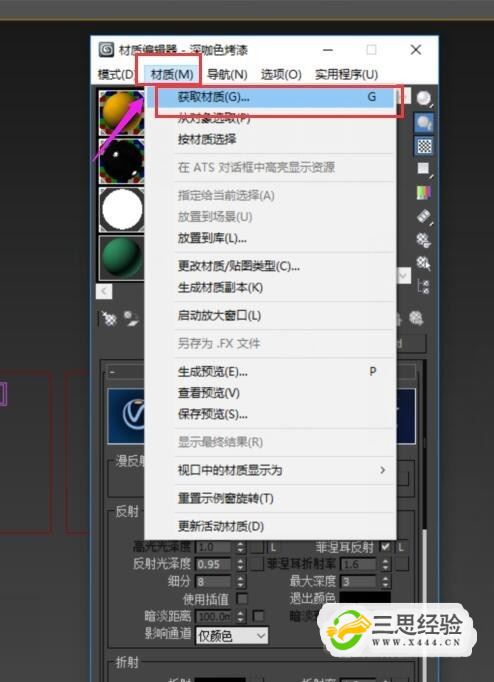Open material editor options icon
This screenshot has height=682, width=494.
[x=424, y=240]
